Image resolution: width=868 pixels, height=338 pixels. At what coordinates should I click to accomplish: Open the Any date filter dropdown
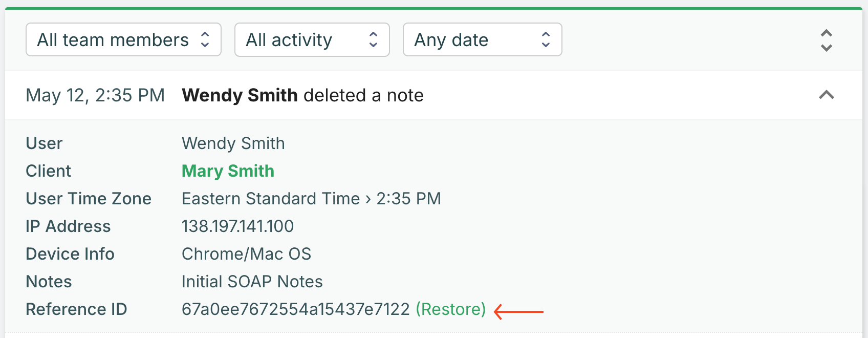[x=482, y=40]
